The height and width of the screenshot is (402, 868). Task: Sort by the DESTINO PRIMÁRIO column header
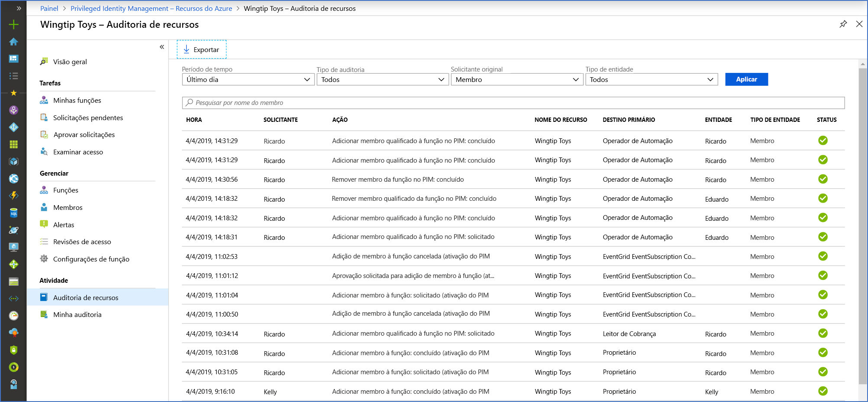pos(629,120)
